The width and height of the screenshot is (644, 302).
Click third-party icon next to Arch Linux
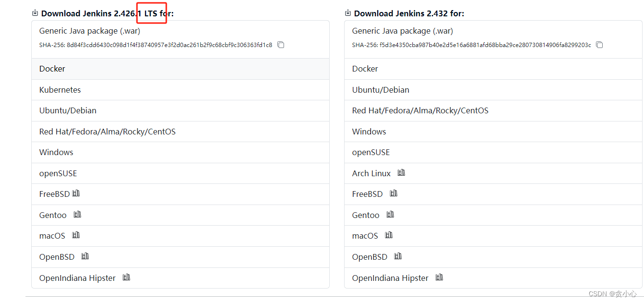[x=401, y=173]
